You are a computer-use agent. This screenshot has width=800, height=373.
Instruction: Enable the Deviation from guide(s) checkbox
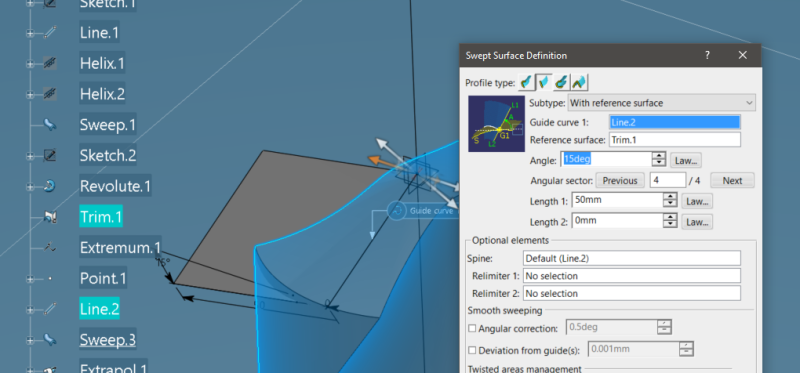pos(472,351)
